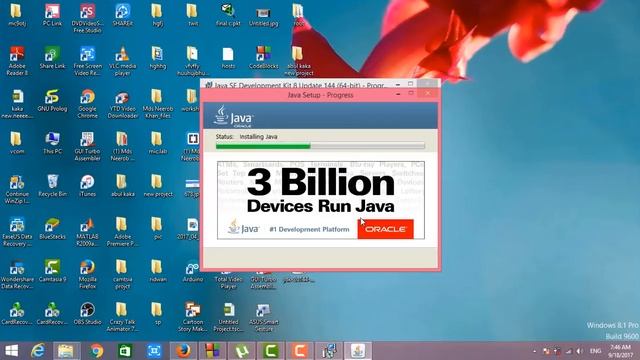This screenshot has width=640, height=360.
Task: Open File Explorer from the taskbar
Action: pos(65,351)
